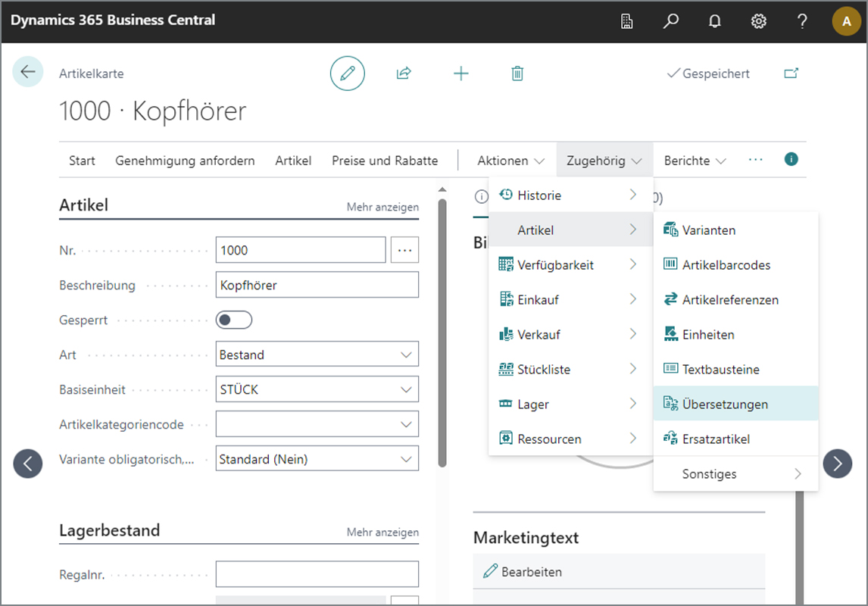Viewport: 868px width, 606px height.
Task: Open the Einkauf submenu
Action: [x=571, y=299]
